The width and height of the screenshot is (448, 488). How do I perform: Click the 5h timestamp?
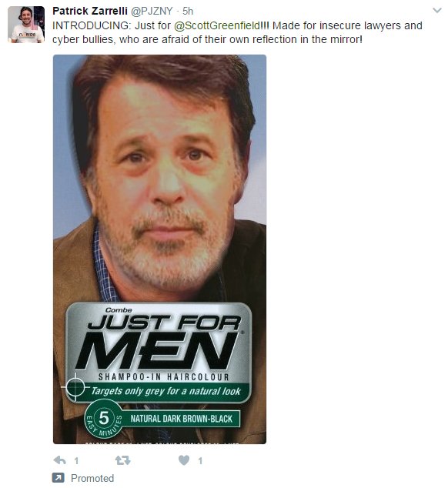tap(188, 11)
